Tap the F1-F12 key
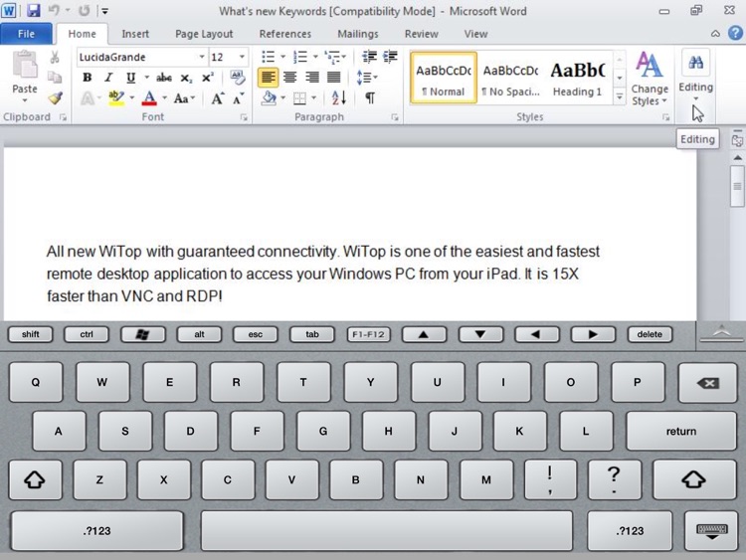This screenshot has height=560, width=746. [x=368, y=334]
